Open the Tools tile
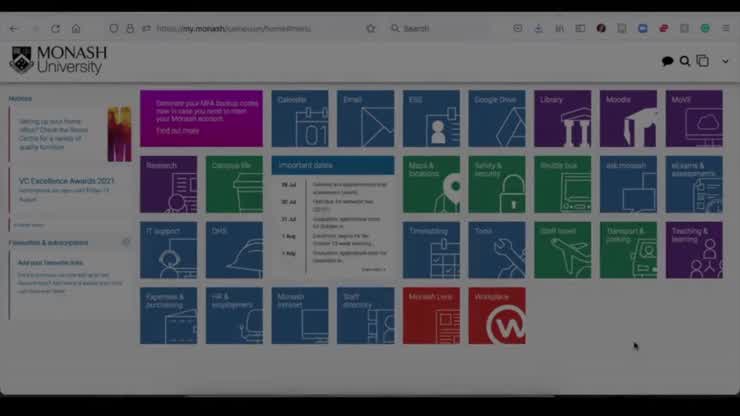This screenshot has height=416, width=740. (x=497, y=250)
